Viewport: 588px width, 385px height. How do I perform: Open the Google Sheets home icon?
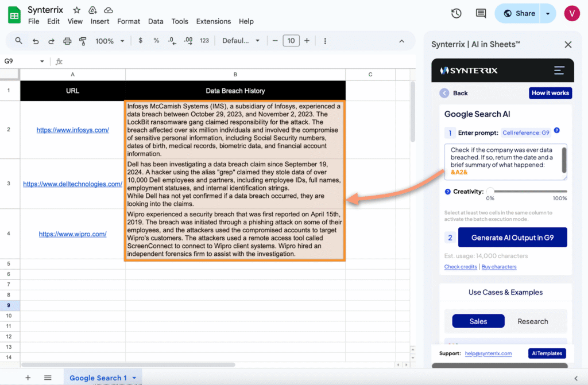pos(14,15)
